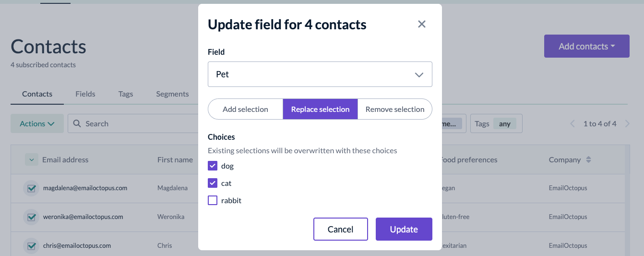Close the Update field dialog
Screen dimensions: 644x256
pyautogui.click(x=422, y=24)
